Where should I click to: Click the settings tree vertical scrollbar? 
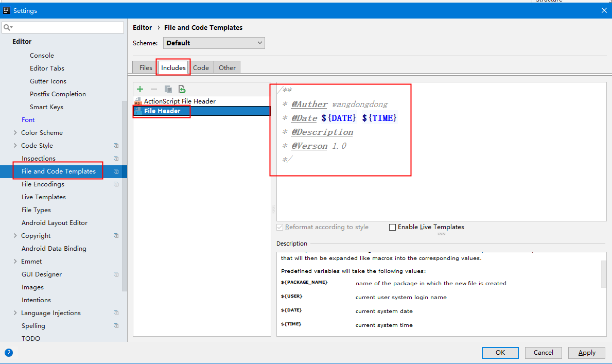point(125,196)
